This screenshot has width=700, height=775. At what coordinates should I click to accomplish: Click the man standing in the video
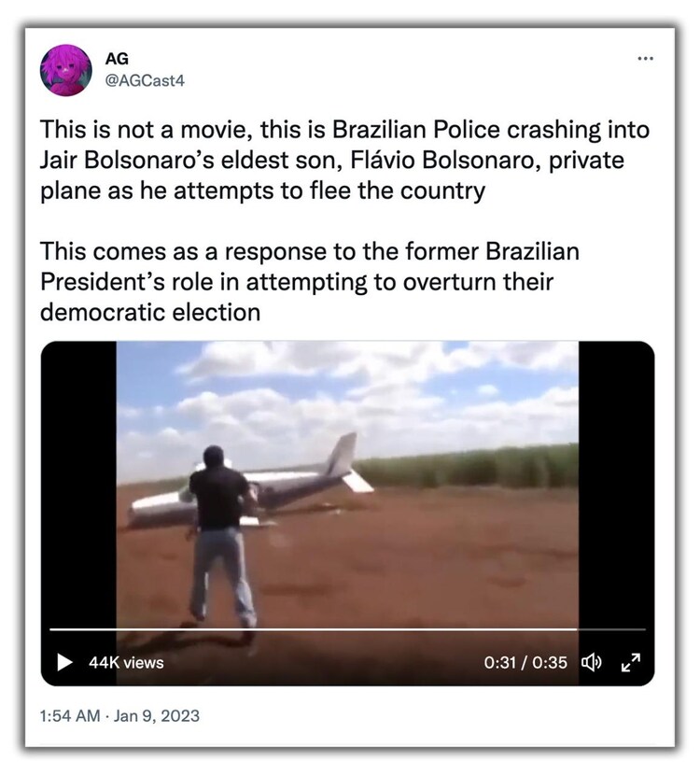[221, 536]
